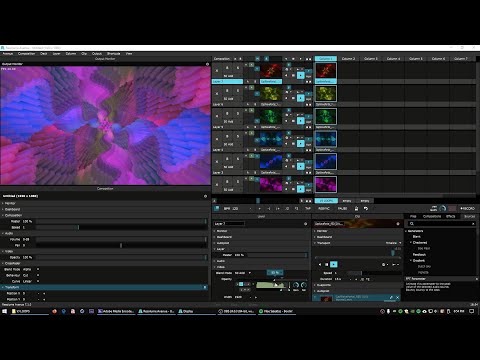Open the Shortcuts menu
The image size is (480, 360).
tap(114, 53)
